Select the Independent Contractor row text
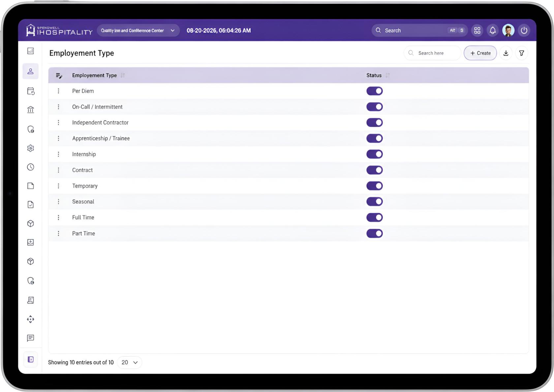The image size is (554, 392). tap(100, 123)
